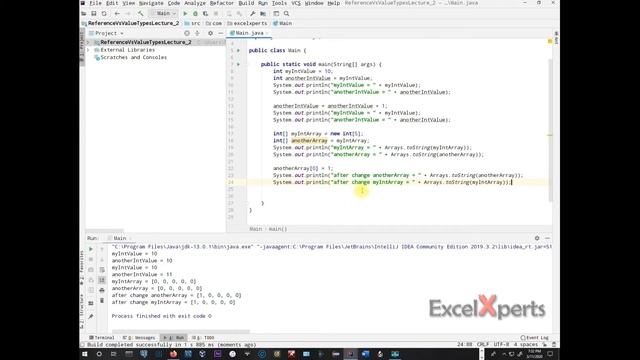This screenshot has width=640, height=360.
Task: Click the main() editor breadcrumb
Action: 278,229
